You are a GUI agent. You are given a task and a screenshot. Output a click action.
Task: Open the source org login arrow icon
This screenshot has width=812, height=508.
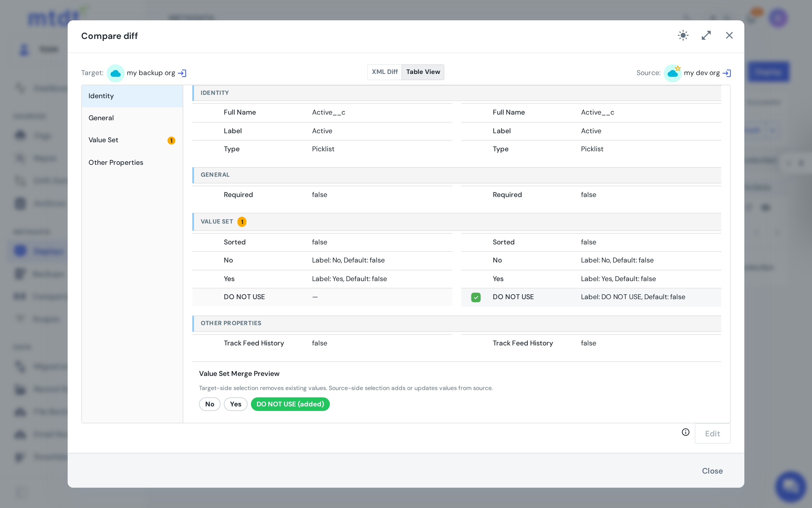[x=727, y=73]
